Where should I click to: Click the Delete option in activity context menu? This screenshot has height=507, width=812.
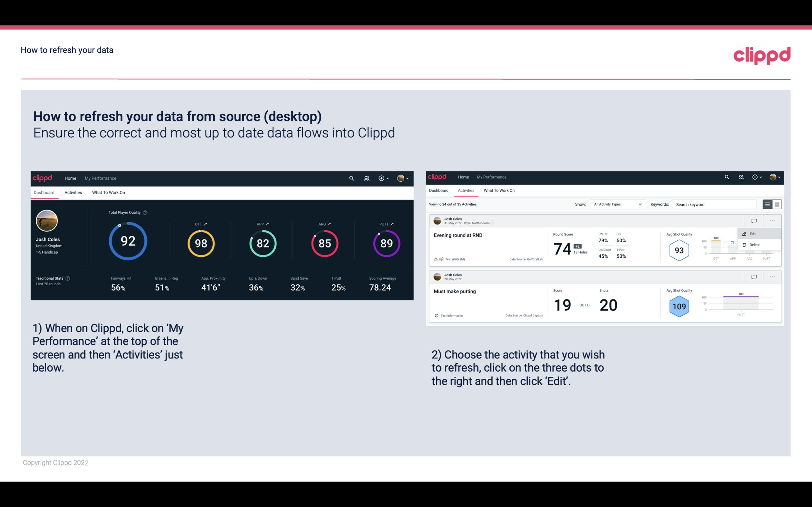(755, 245)
